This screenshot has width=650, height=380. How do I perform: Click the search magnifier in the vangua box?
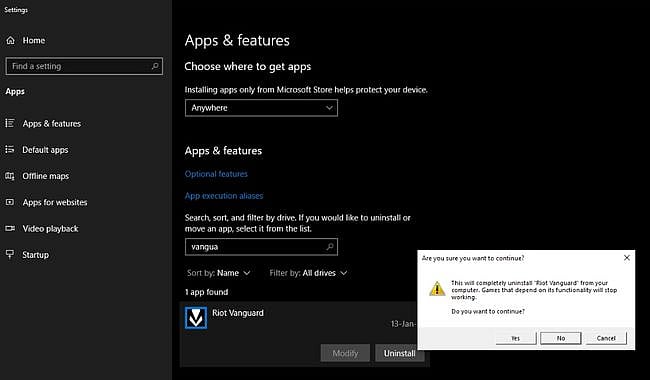pos(330,247)
